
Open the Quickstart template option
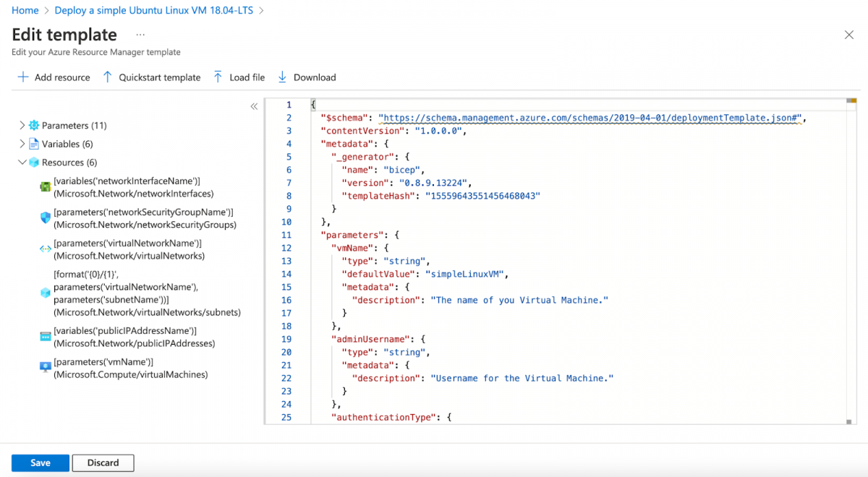(151, 77)
